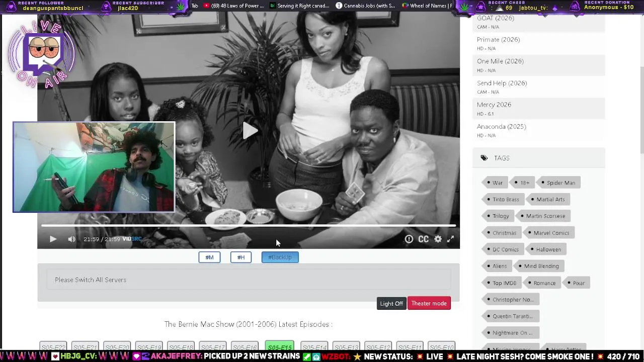Seek using the video progress bar

coord(249,226)
